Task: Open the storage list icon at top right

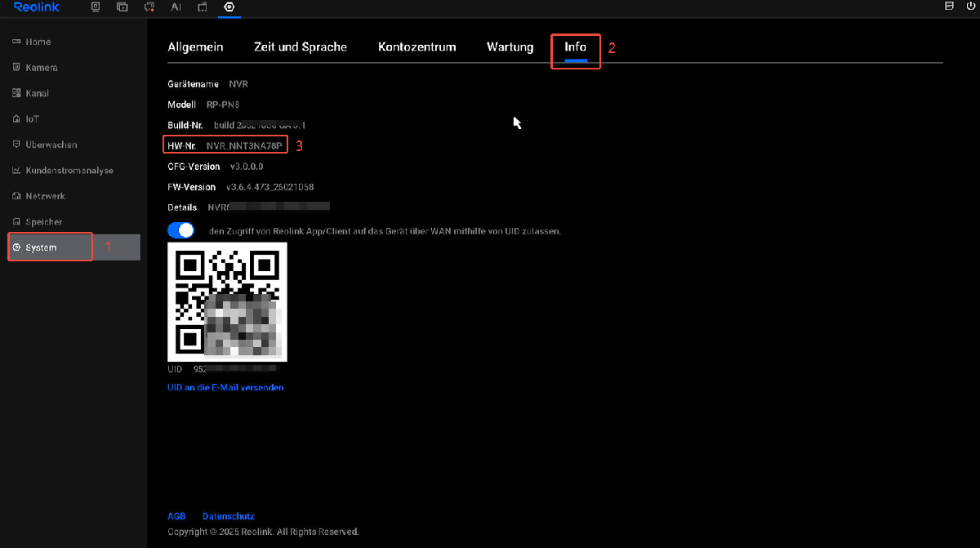Action: [949, 6]
